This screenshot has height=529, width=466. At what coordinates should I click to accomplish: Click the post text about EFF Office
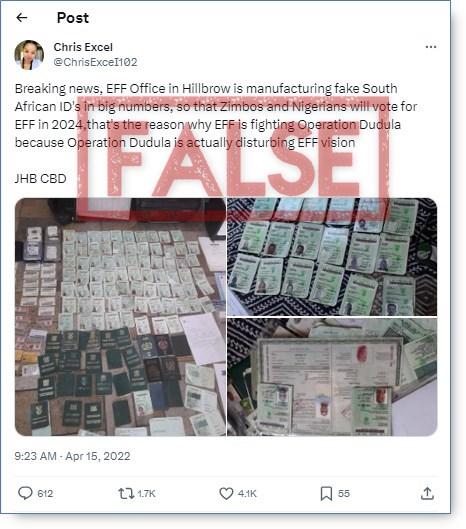point(216,116)
